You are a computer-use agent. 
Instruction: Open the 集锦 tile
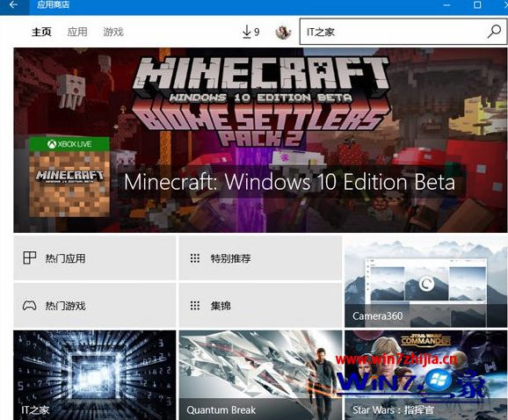[x=260, y=306]
